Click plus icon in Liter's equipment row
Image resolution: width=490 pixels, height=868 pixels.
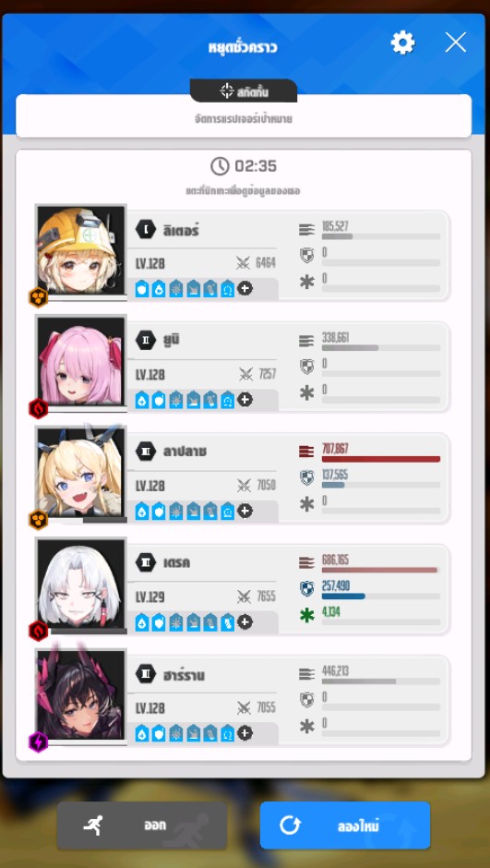point(245,288)
